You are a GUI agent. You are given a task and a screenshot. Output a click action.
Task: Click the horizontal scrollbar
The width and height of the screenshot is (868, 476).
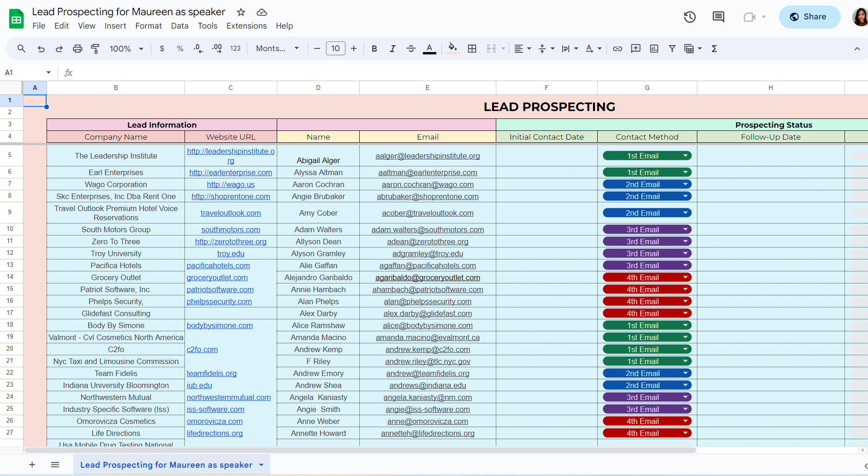tap(360, 450)
